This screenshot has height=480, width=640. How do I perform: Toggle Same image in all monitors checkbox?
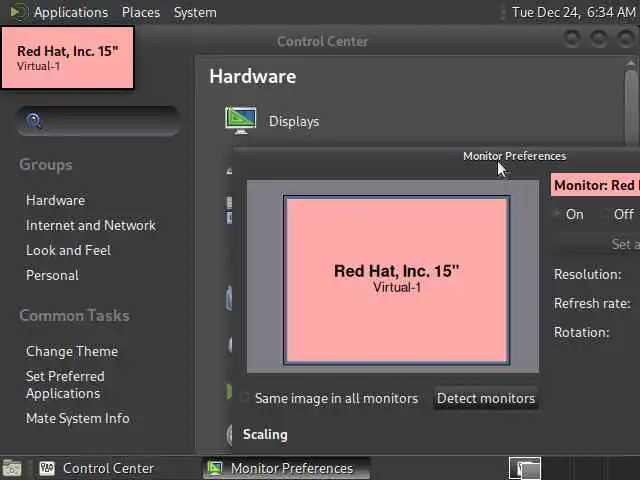(x=245, y=398)
